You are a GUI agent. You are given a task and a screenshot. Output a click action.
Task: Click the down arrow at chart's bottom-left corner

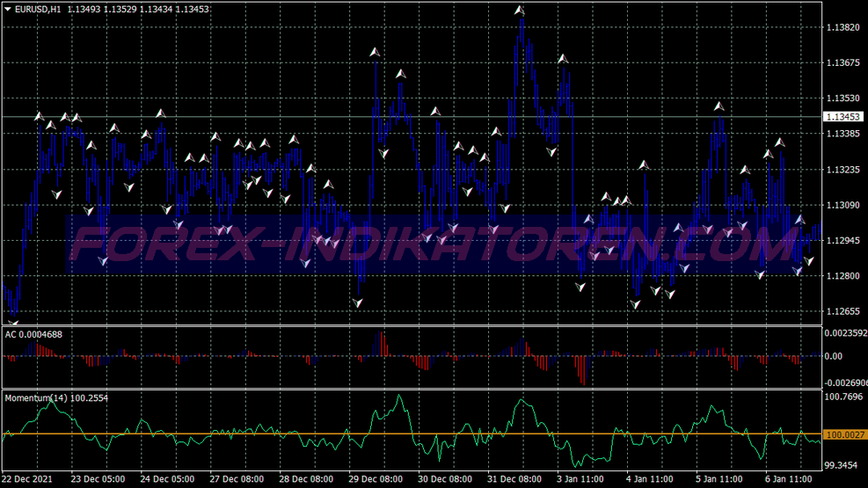pos(12,324)
